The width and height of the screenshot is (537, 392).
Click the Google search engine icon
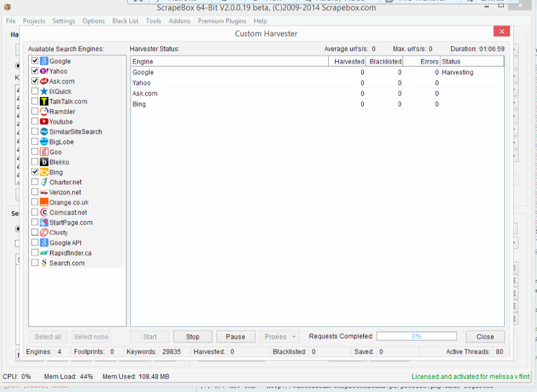(x=44, y=61)
